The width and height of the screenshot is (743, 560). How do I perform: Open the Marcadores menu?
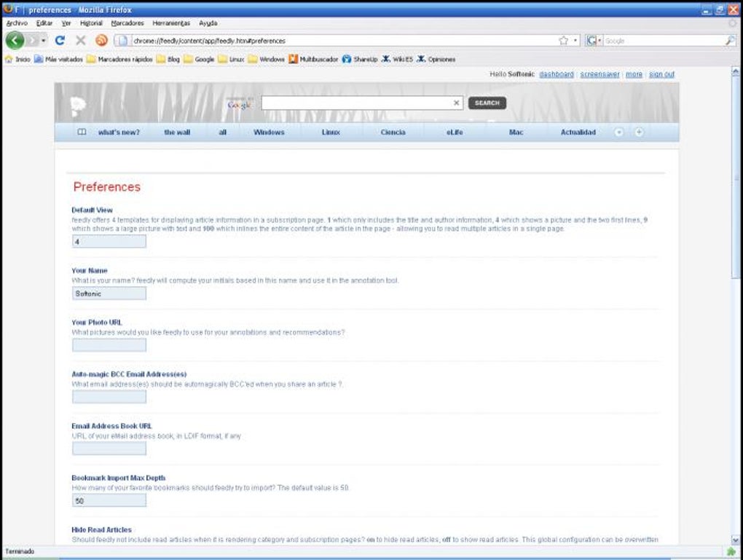coord(127,23)
